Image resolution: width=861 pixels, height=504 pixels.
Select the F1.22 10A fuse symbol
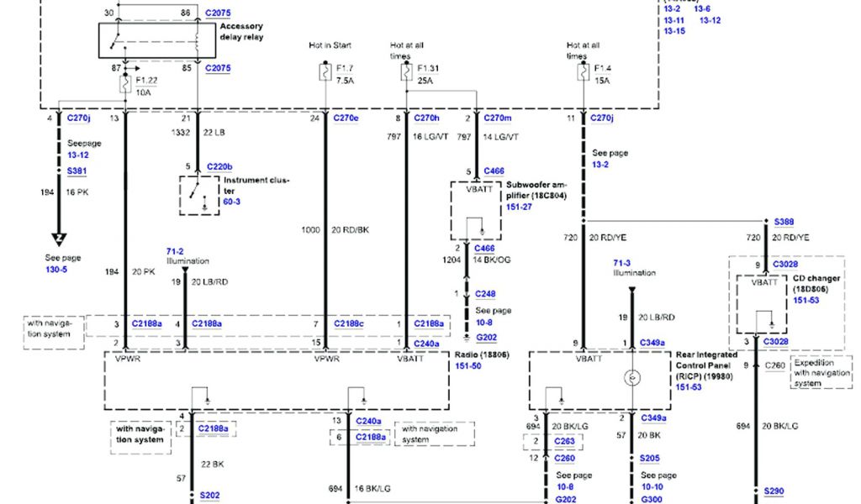point(124,84)
